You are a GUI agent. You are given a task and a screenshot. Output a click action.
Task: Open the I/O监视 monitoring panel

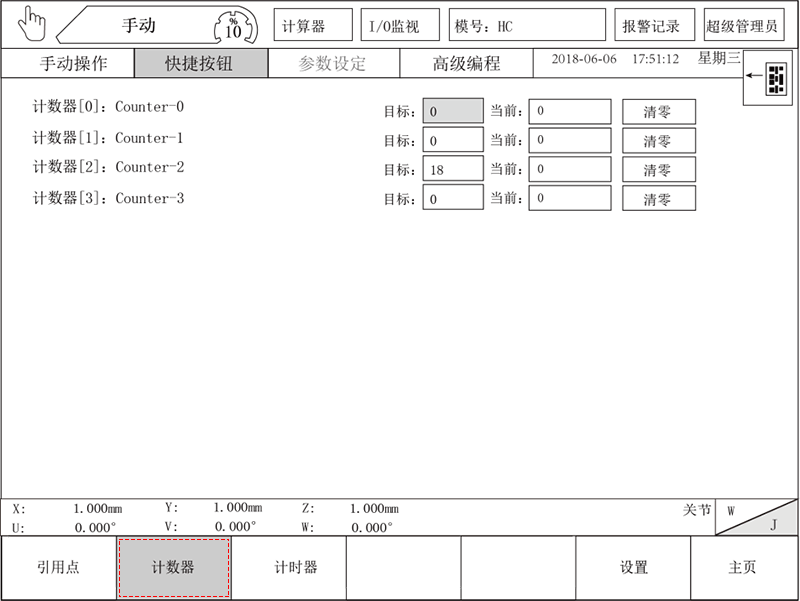[399, 23]
